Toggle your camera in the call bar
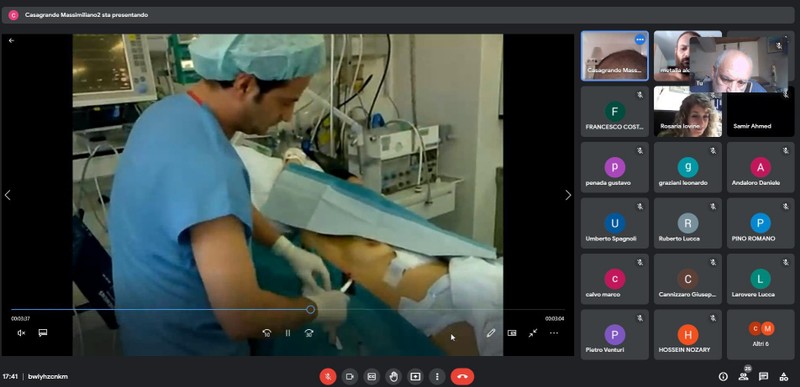 350,377
